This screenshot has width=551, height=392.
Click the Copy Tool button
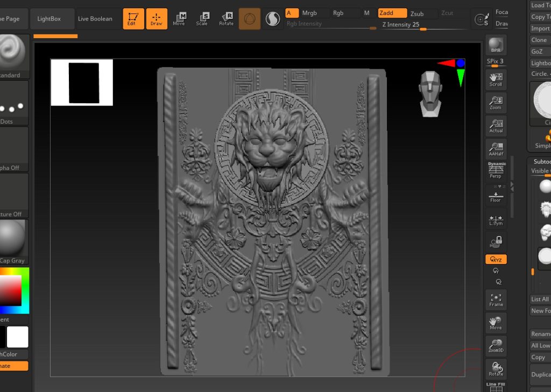point(540,17)
